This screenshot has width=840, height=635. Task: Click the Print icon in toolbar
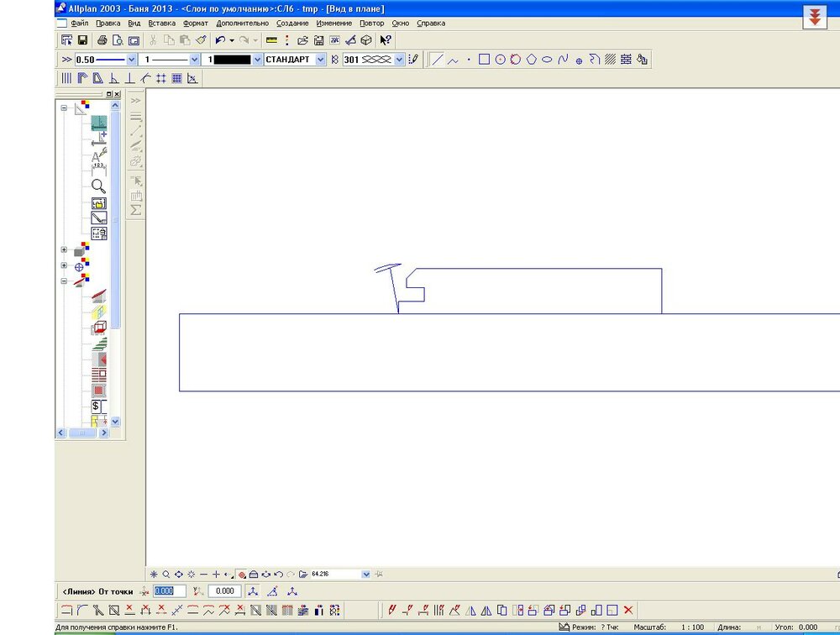click(x=102, y=39)
